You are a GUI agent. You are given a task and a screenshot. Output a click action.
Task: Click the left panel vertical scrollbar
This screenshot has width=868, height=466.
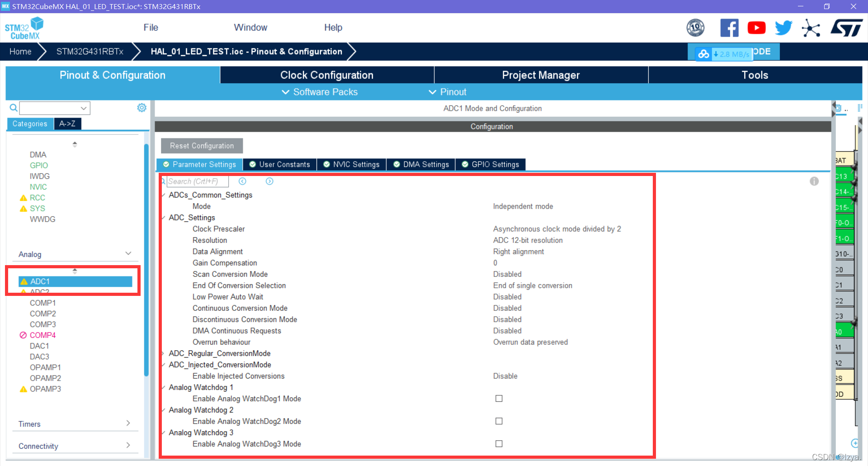pos(146,260)
